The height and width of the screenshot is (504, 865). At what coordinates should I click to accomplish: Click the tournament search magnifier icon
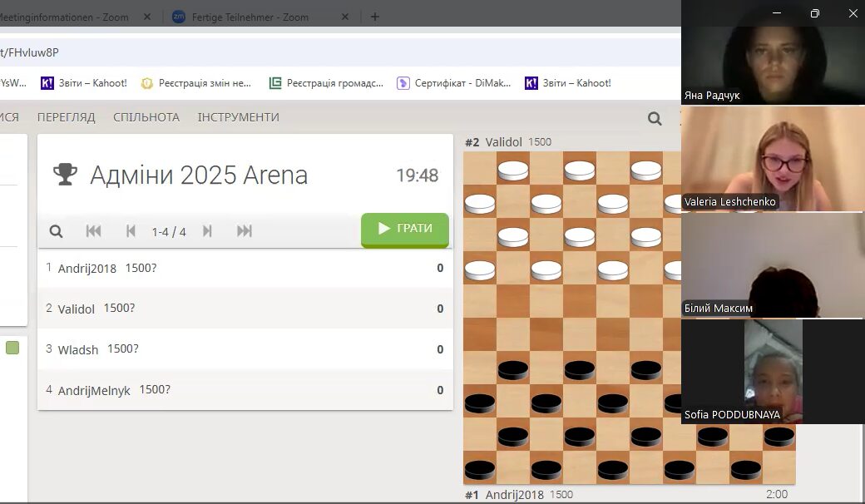56,231
